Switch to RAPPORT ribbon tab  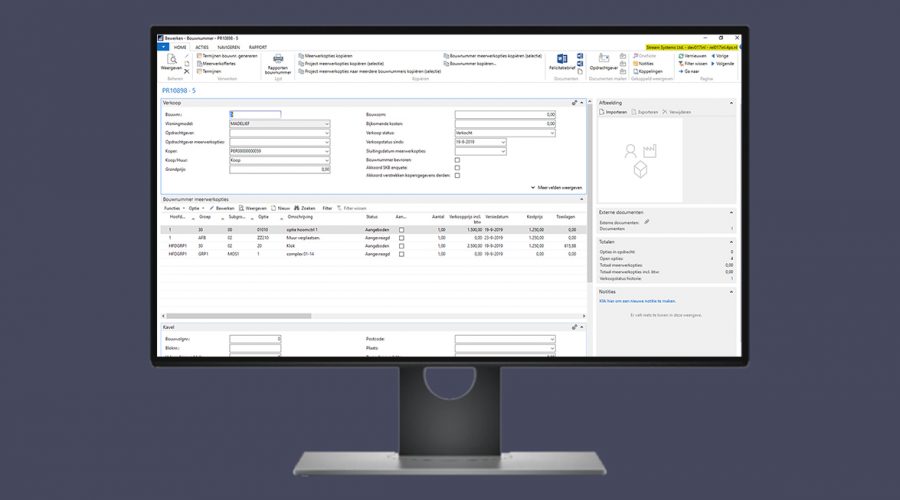258,47
